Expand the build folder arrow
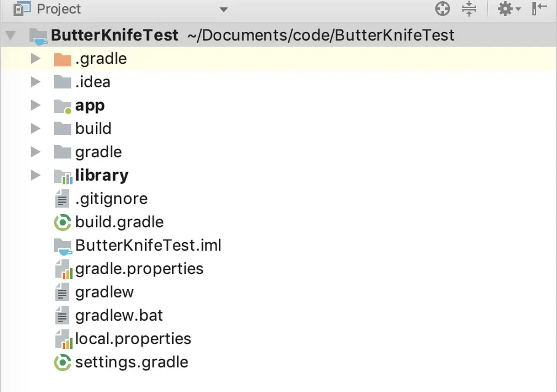Screen dimensions: 557x392 (35, 129)
